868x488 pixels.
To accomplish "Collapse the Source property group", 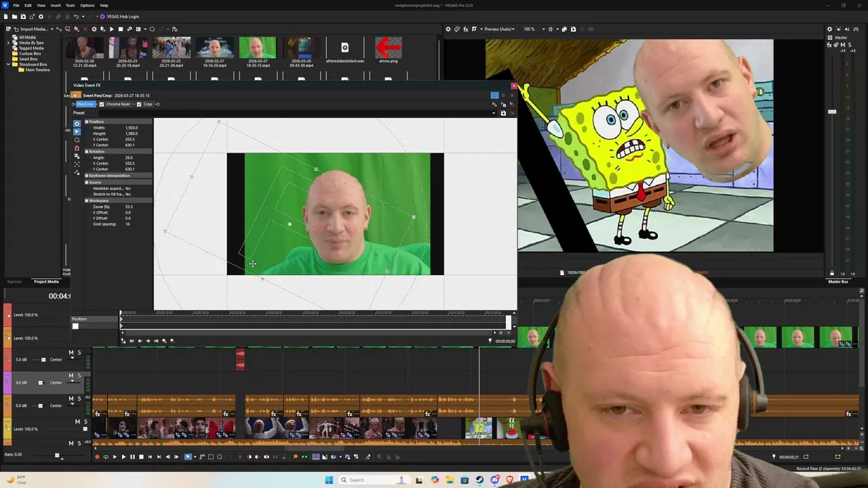I will pyautogui.click(x=87, y=182).
